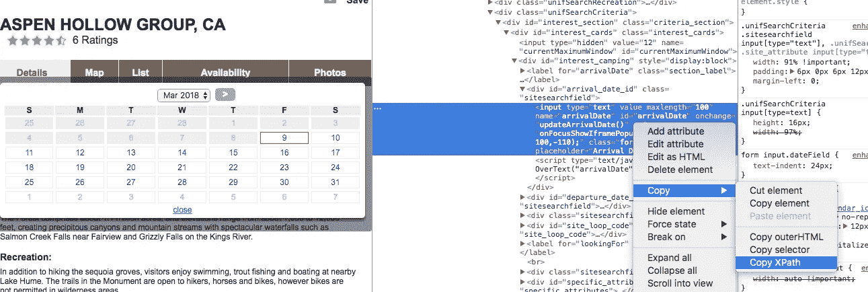Collapse the unifSearchCriteria div node
Screen dimensions: 868x292
coord(490,13)
